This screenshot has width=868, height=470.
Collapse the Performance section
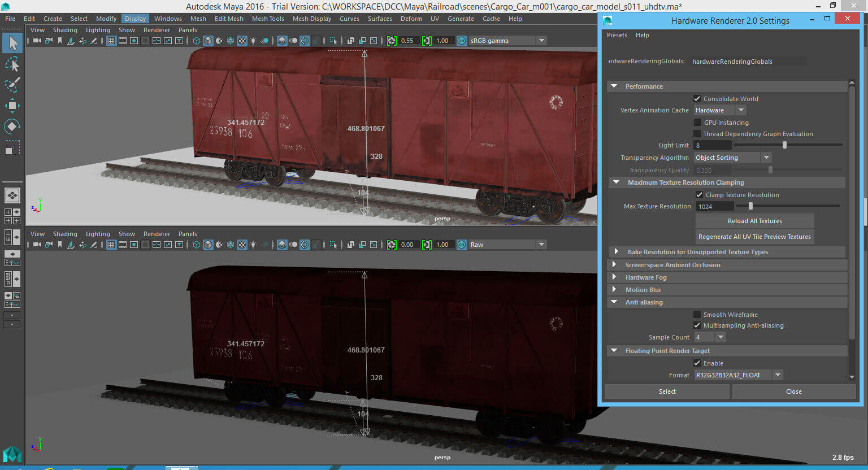click(614, 86)
